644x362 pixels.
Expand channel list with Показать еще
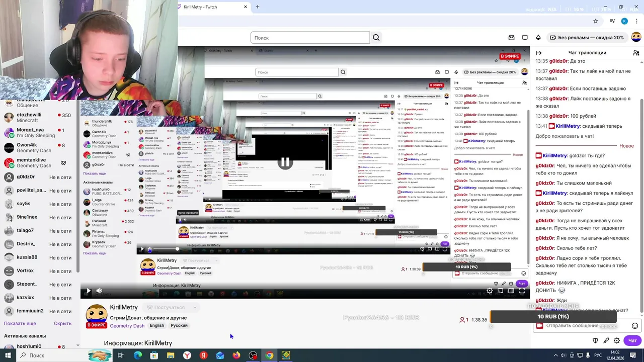point(20,324)
